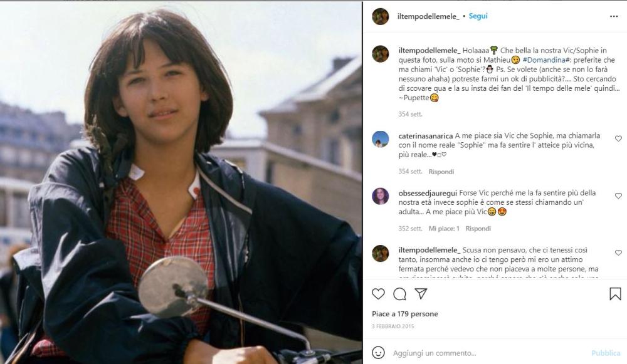Image resolution: width=627 pixels, height=364 pixels.
Task: Follow account via Segui link
Action: 478,16
